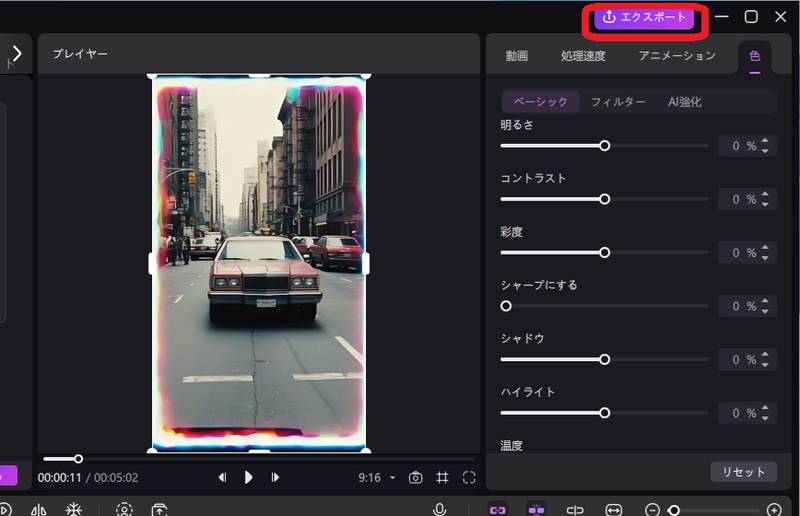Click the 彩度 saturation slider handle

pyautogui.click(x=605, y=253)
